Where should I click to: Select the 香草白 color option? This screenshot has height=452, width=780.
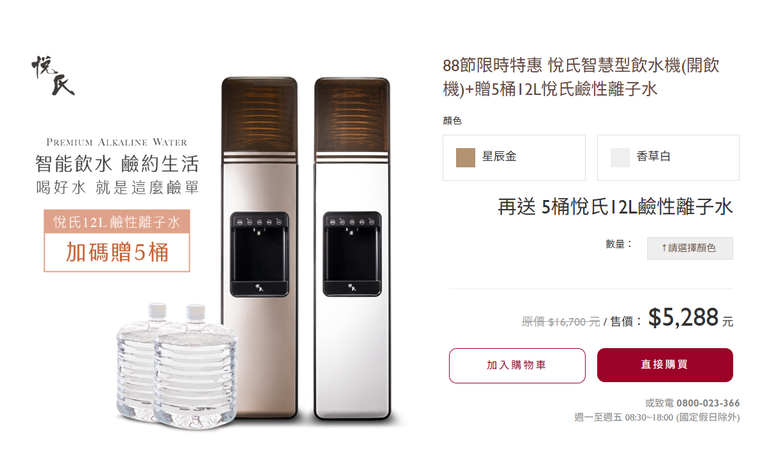click(668, 157)
